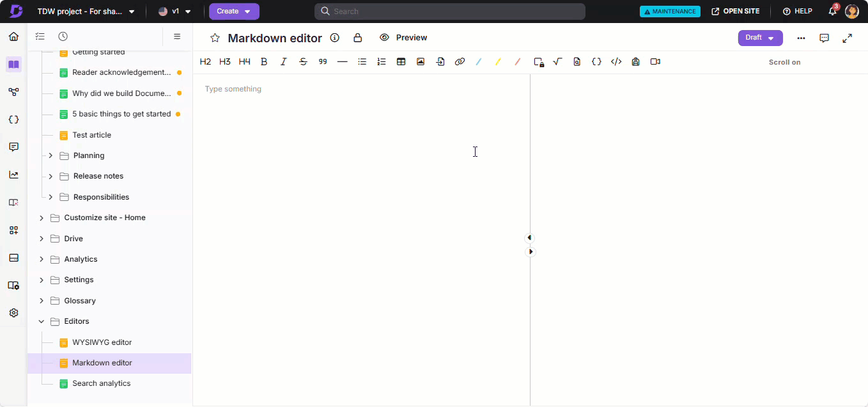This screenshot has height=407, width=868.
Task: Click the OPEN SITE link
Action: (736, 12)
